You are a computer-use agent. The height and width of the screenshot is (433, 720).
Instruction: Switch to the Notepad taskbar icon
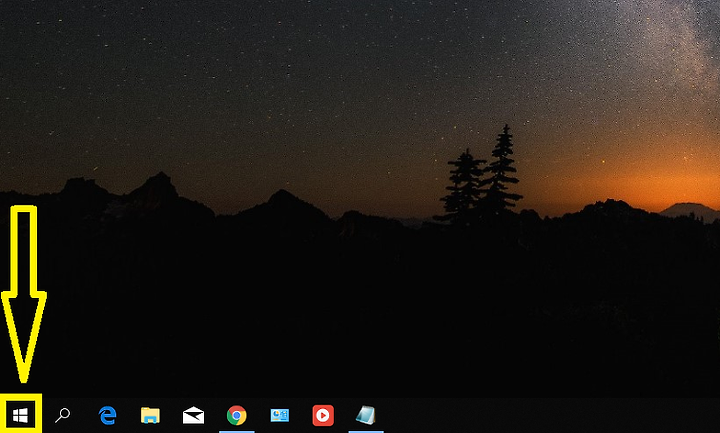366,415
